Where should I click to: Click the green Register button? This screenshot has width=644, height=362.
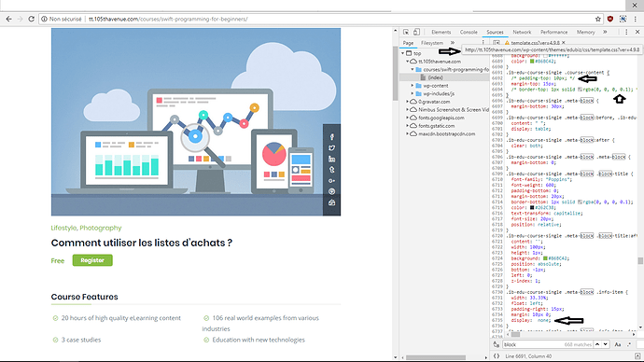coord(92,260)
